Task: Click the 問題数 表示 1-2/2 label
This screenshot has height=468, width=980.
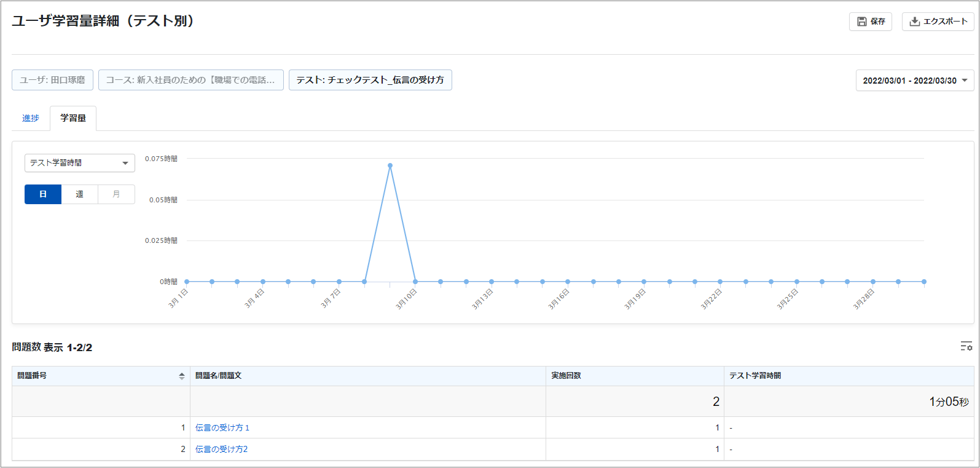Action: pos(52,347)
